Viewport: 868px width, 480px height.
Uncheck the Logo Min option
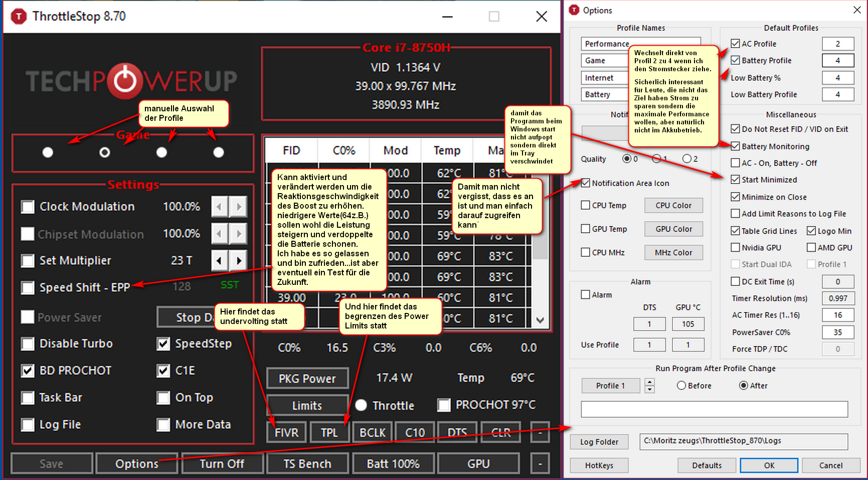(x=811, y=231)
